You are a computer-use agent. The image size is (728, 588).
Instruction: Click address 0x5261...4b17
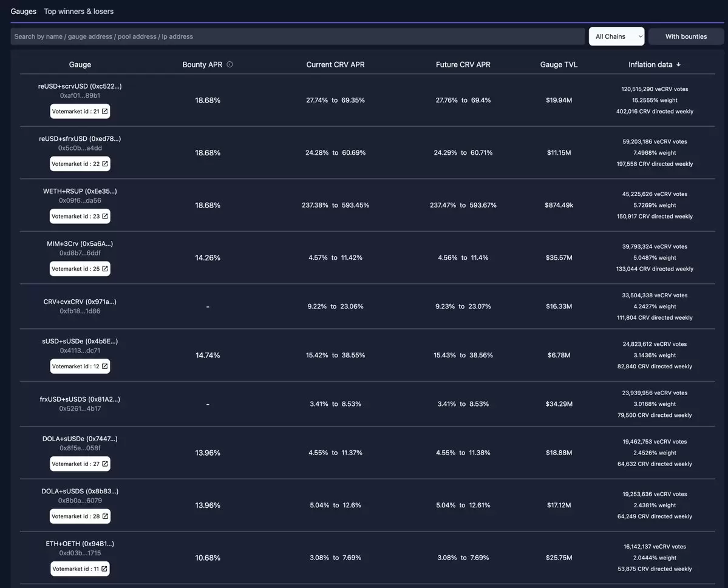(x=80, y=408)
